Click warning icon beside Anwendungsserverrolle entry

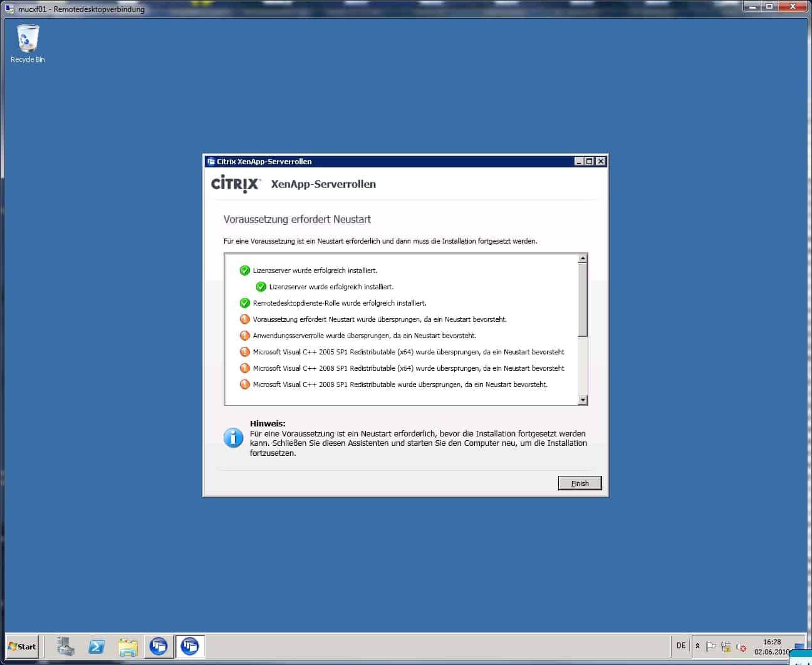[245, 336]
